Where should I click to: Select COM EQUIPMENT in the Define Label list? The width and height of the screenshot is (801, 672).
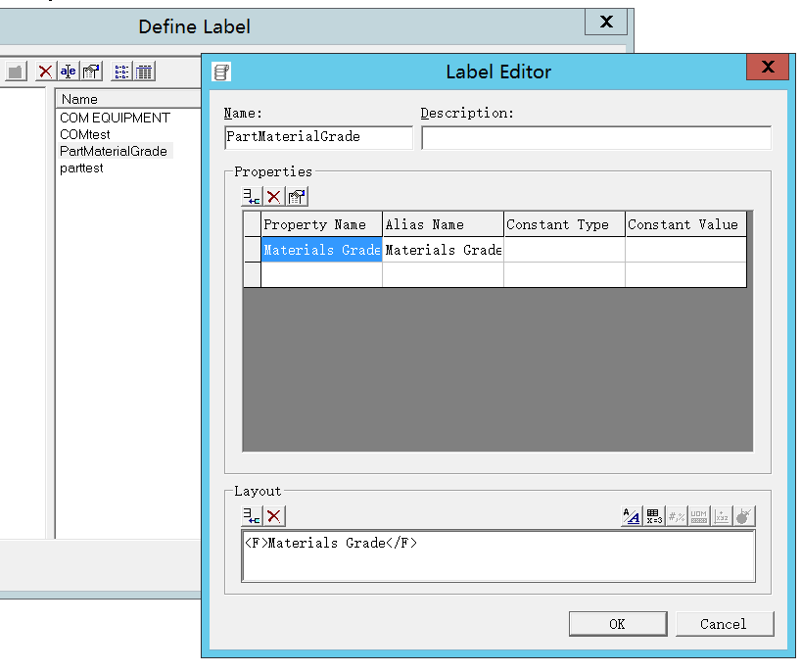tap(115, 119)
